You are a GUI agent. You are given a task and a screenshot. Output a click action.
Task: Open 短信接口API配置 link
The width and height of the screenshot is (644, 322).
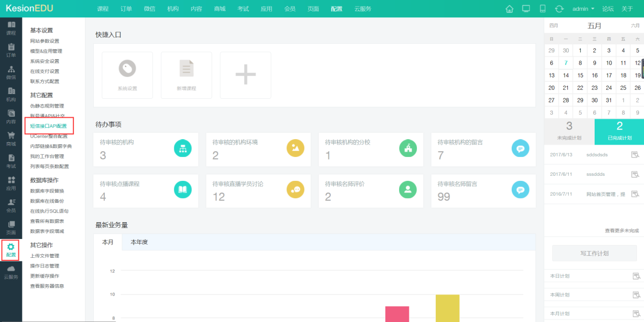pos(48,126)
